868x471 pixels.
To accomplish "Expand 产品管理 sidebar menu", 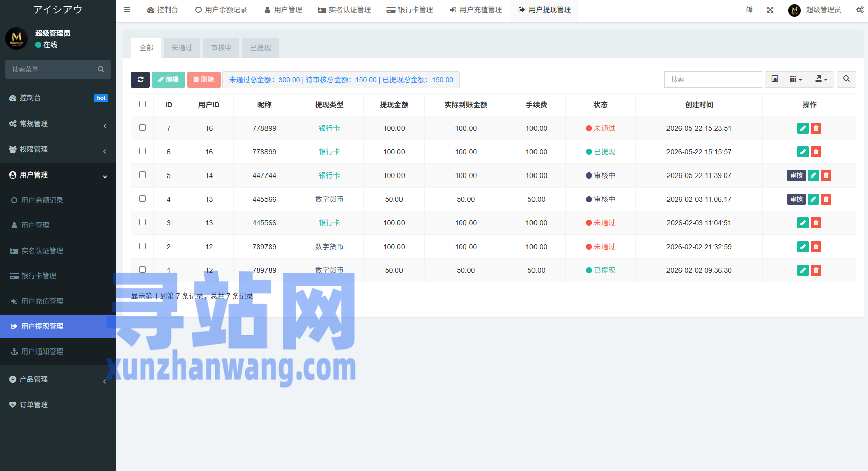I will pos(58,379).
